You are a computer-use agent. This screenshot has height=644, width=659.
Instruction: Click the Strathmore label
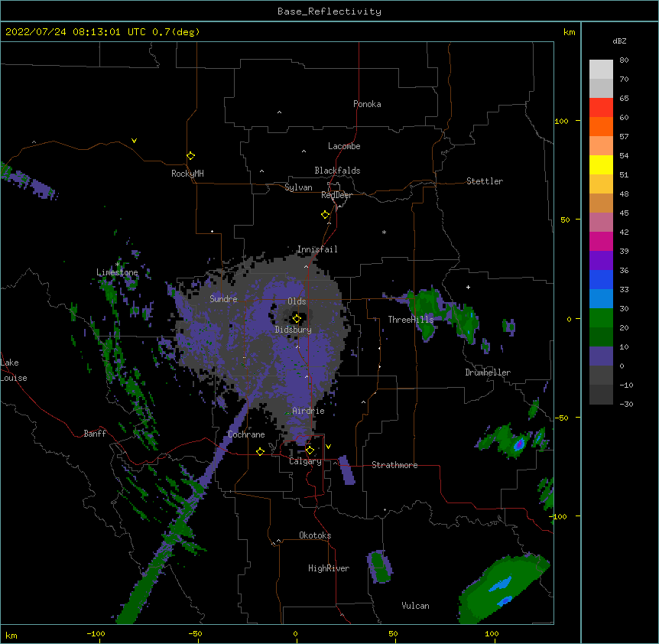[x=394, y=465]
